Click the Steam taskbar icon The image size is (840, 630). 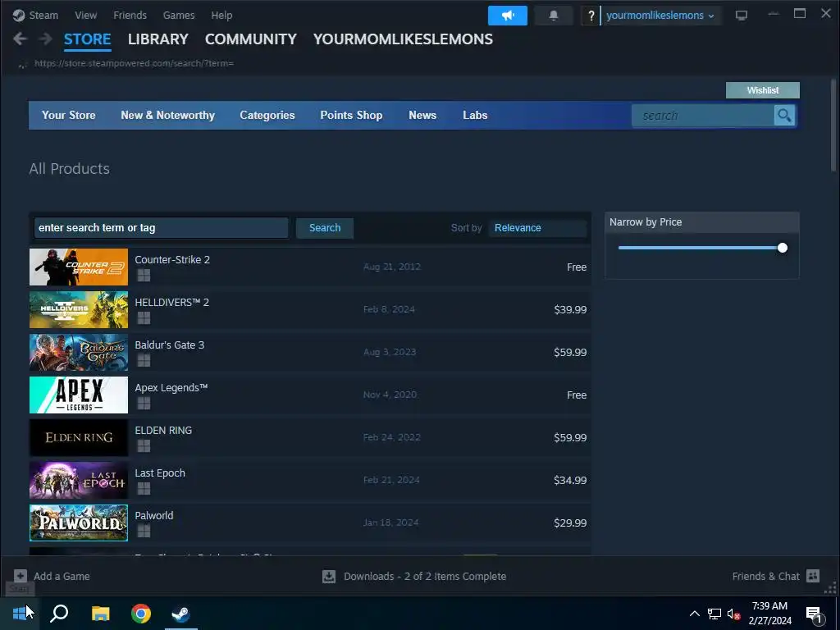click(181, 613)
